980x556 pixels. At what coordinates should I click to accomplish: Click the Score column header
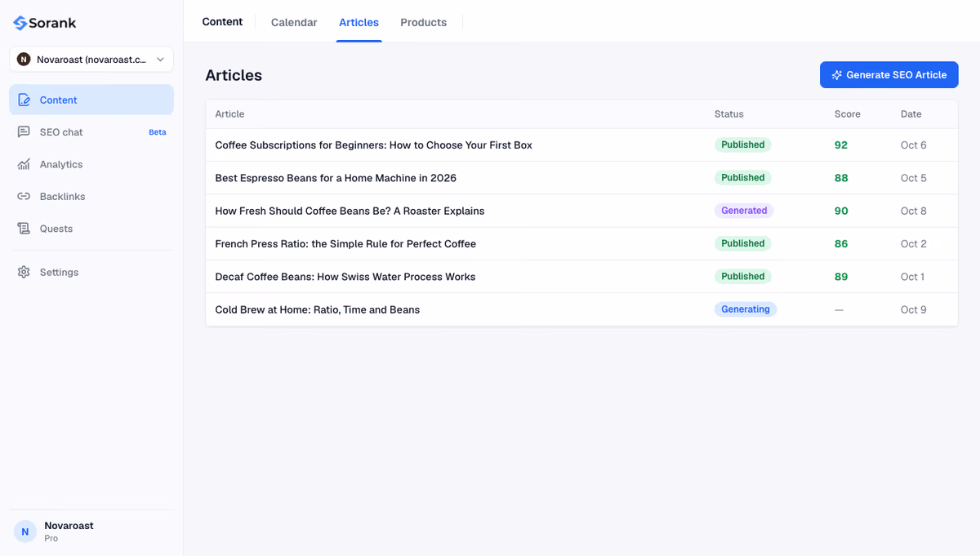tap(847, 114)
